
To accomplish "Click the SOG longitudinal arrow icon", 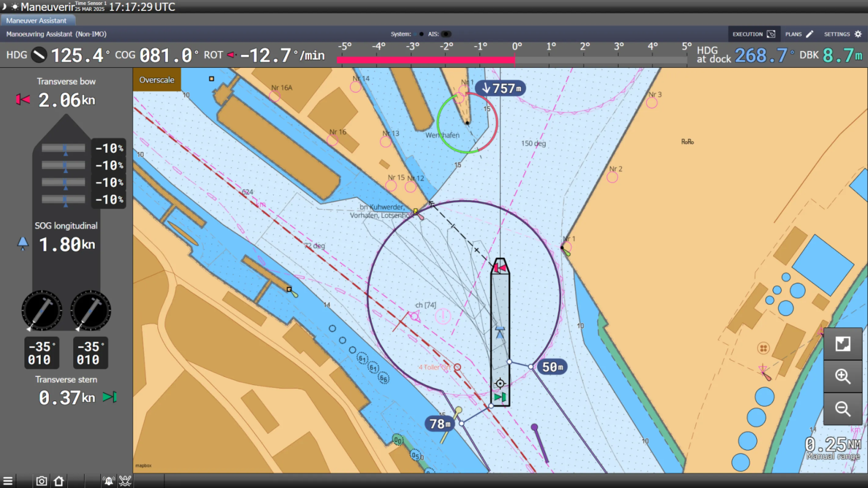I will (23, 243).
